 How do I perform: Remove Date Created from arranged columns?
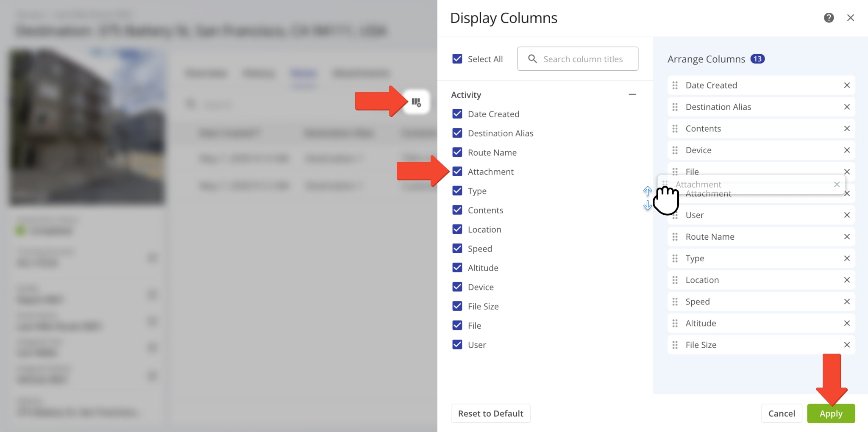[846, 85]
